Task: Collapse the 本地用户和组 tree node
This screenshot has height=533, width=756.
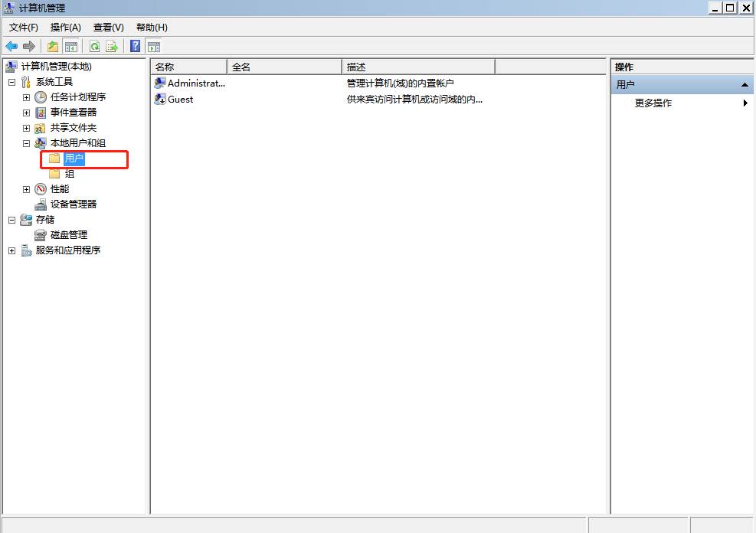Action: [x=27, y=143]
